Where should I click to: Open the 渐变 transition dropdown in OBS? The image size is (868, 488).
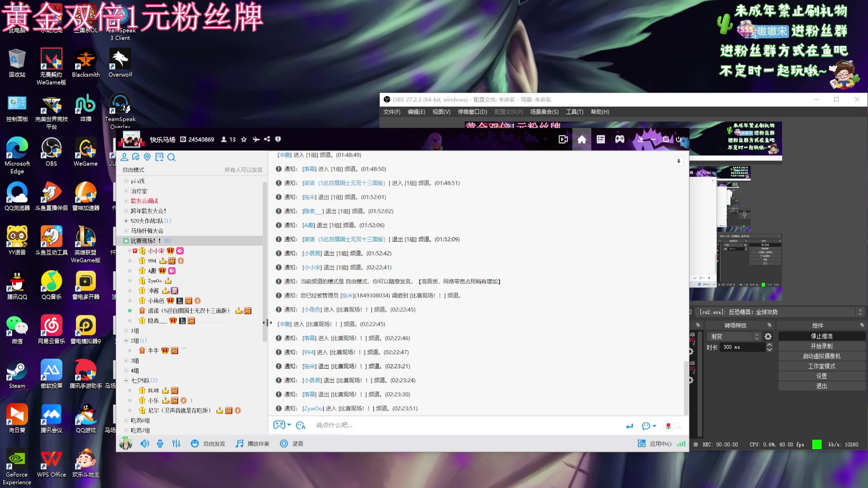733,336
